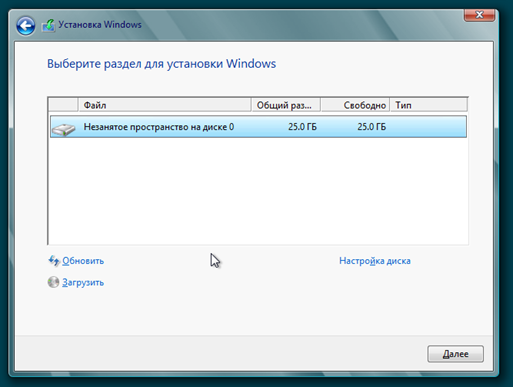
Task: Click the blue back arrow button
Action: point(25,26)
